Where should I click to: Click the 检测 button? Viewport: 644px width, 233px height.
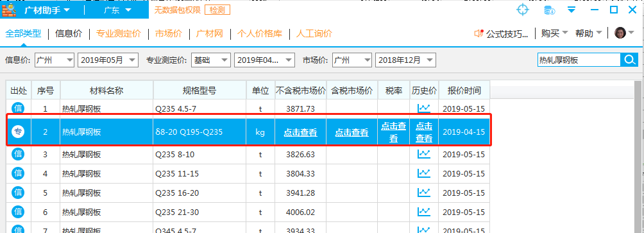click(217, 10)
